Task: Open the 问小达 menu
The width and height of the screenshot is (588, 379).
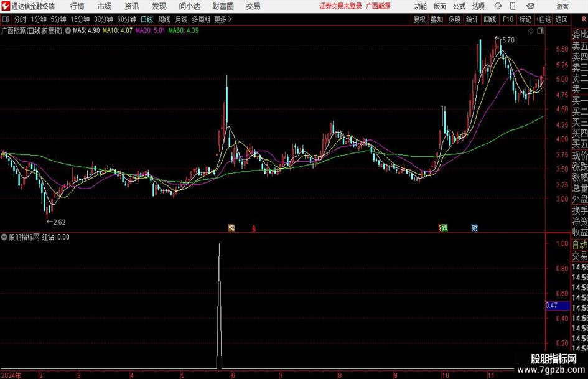Action: tap(189, 6)
